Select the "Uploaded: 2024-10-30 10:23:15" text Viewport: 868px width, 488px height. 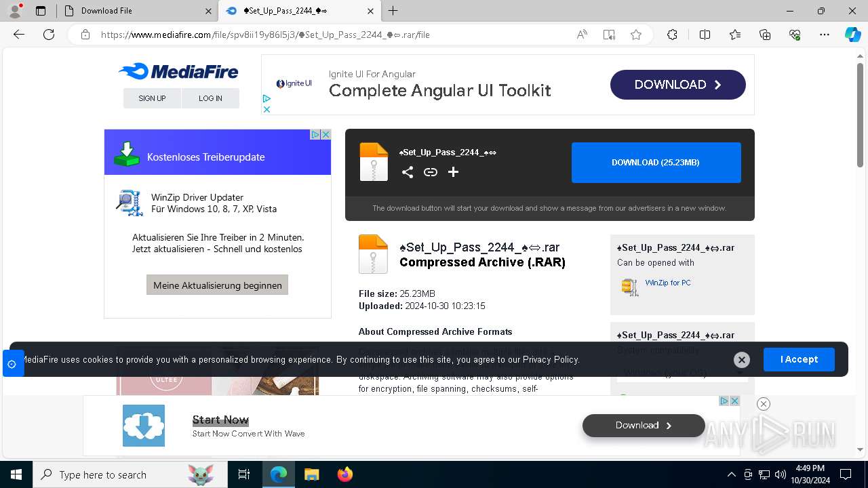pyautogui.click(x=422, y=306)
